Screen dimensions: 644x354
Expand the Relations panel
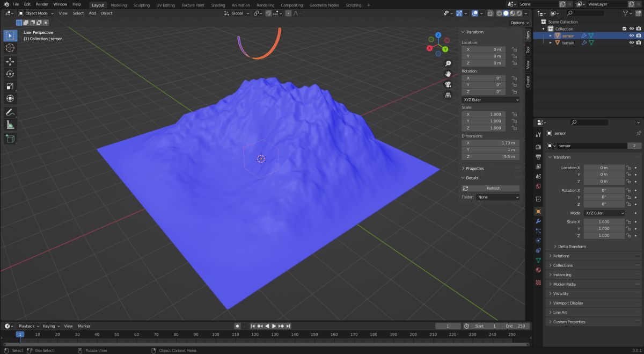[594, 256]
